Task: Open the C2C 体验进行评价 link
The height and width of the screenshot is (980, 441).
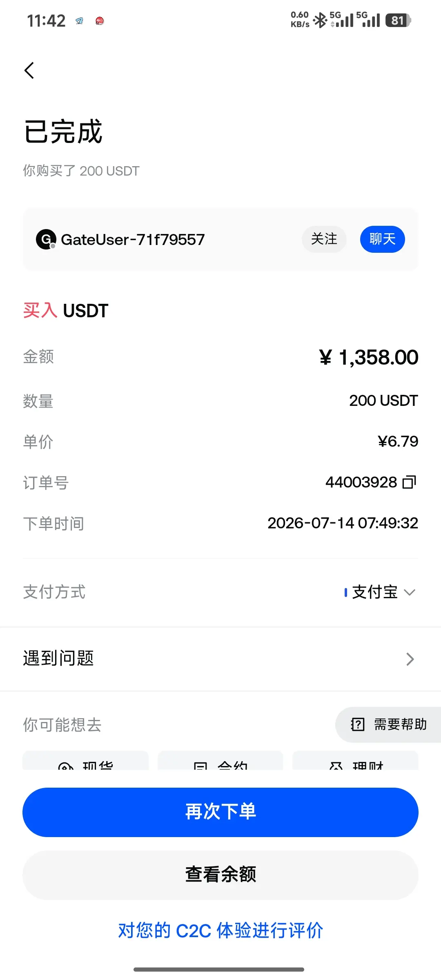Action: pos(220,931)
